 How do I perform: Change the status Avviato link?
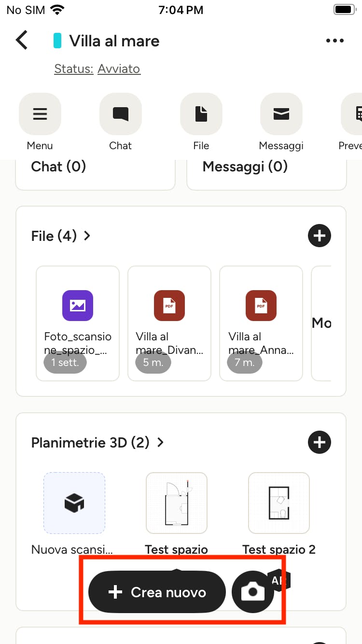tap(119, 69)
